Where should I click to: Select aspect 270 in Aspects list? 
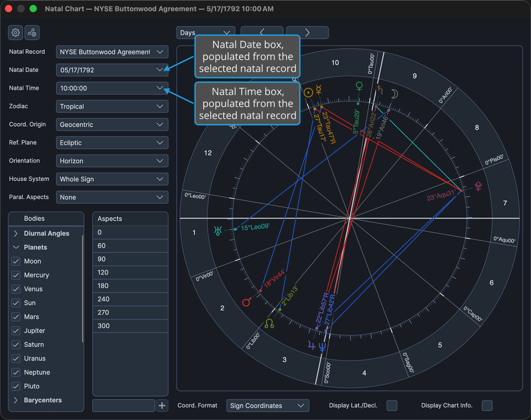pyautogui.click(x=130, y=313)
